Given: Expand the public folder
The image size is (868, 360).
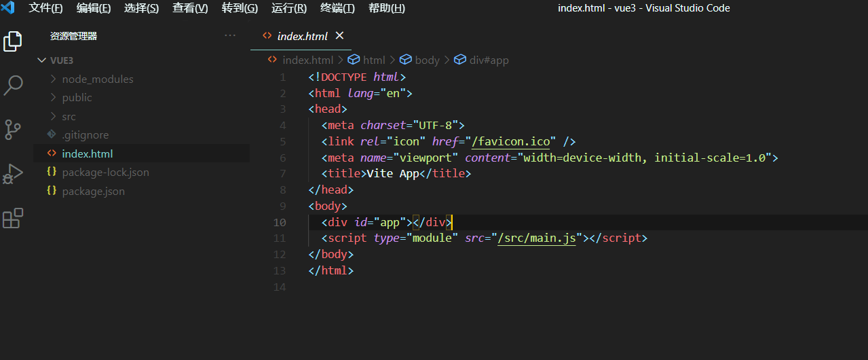Looking at the screenshot, I should click(54, 97).
